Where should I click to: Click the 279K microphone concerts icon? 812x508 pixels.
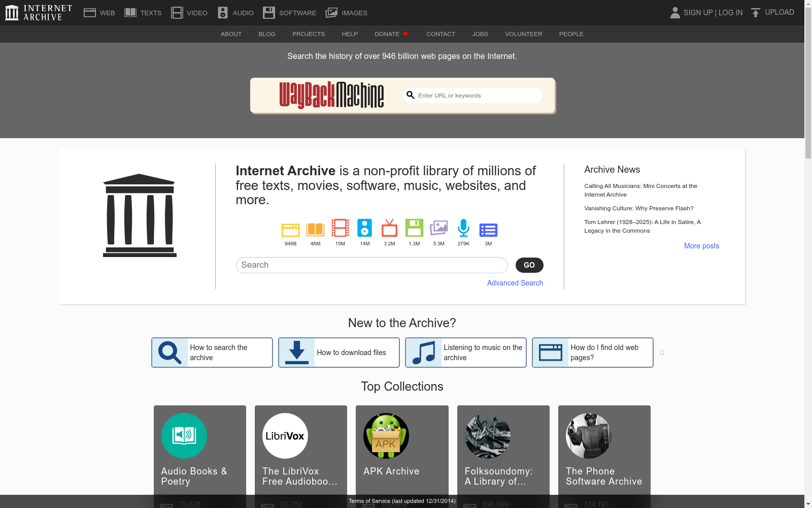[x=463, y=228]
